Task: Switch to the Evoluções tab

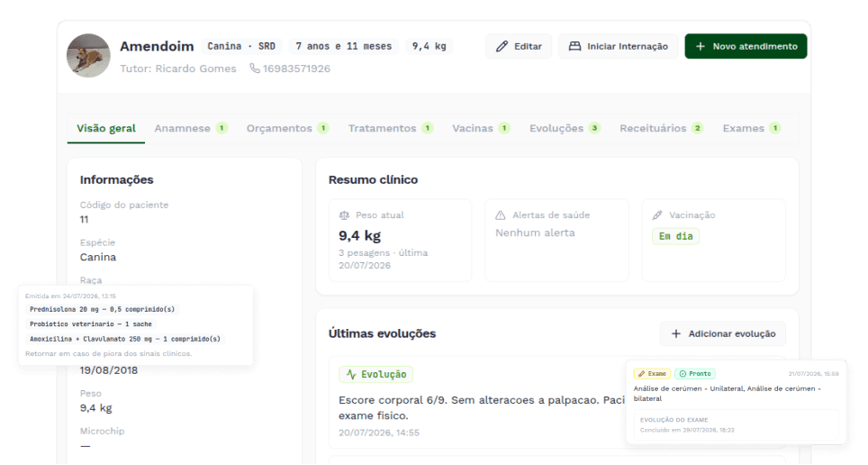Action: [x=565, y=128]
